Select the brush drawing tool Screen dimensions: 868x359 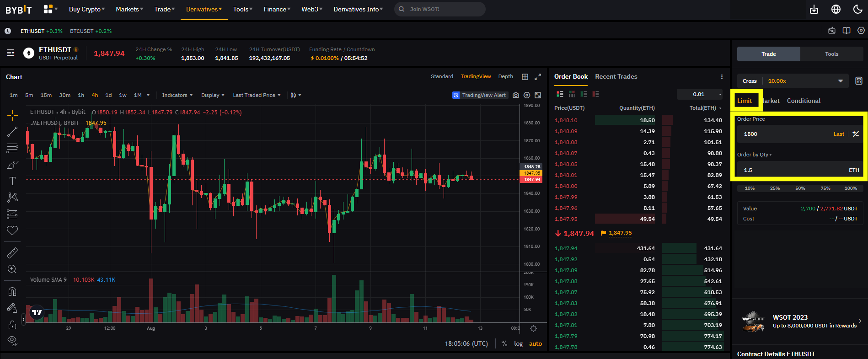click(12, 165)
